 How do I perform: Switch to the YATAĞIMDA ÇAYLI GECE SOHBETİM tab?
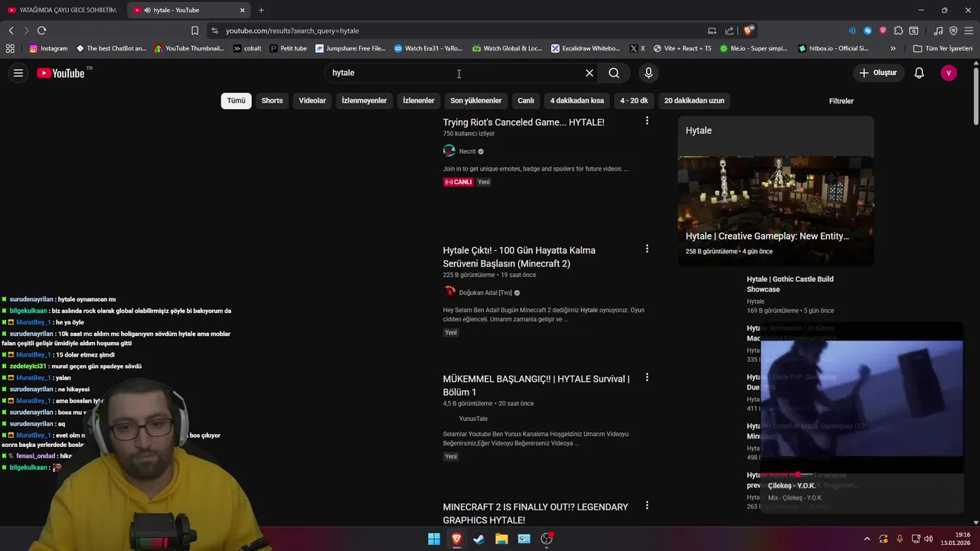(x=61, y=10)
